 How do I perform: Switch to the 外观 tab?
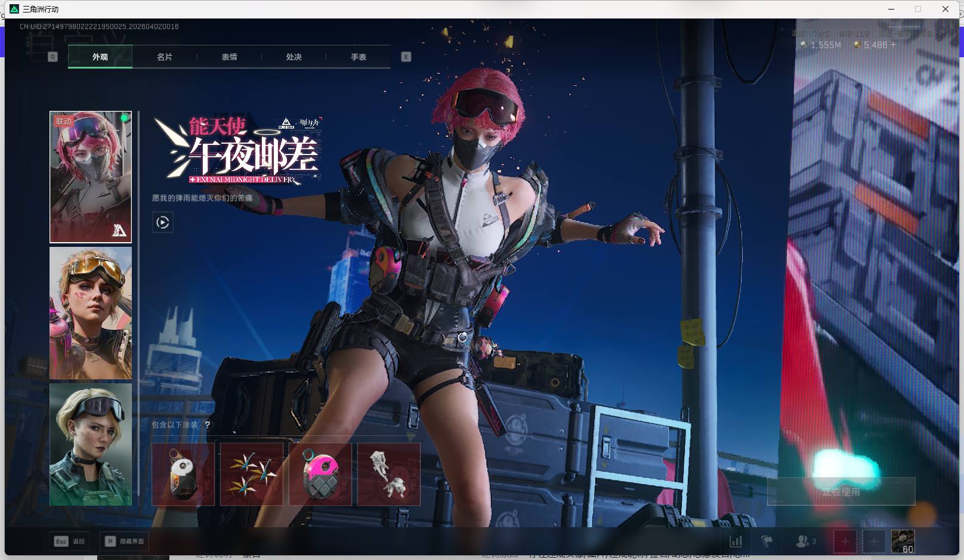pyautogui.click(x=100, y=57)
